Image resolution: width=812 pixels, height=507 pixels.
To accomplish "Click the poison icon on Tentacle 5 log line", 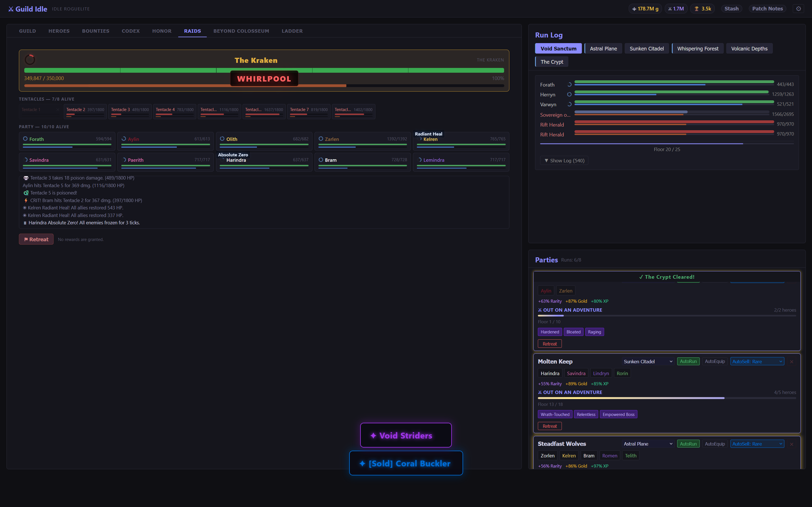I will pos(26,193).
